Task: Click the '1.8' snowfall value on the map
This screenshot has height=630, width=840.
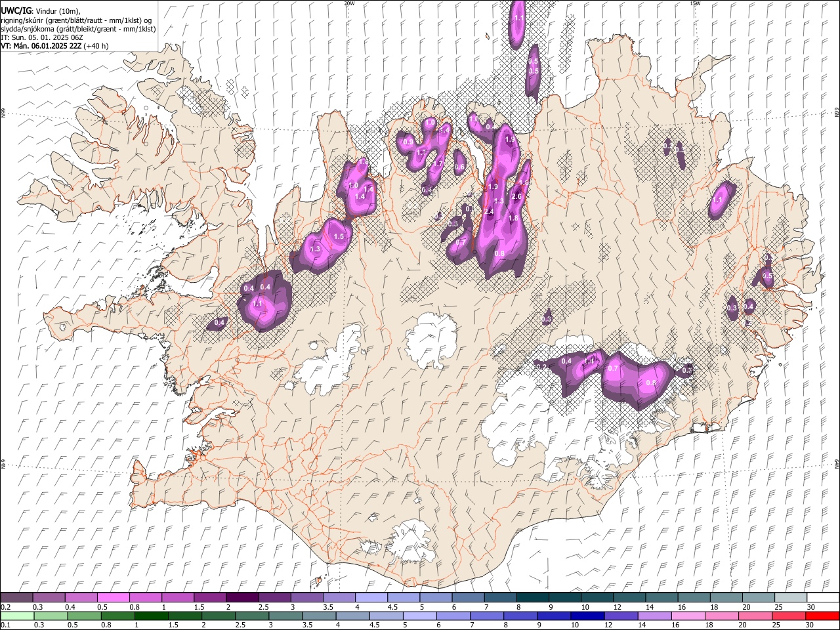Action: coord(513,218)
